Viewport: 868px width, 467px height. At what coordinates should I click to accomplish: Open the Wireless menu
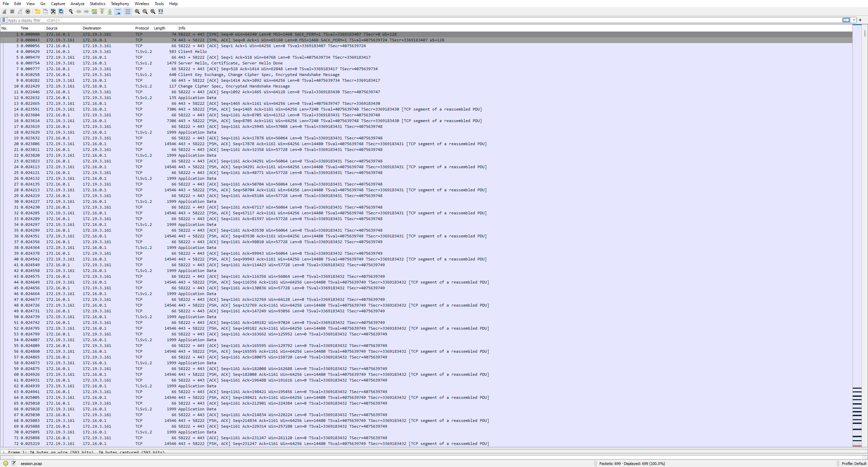142,4
